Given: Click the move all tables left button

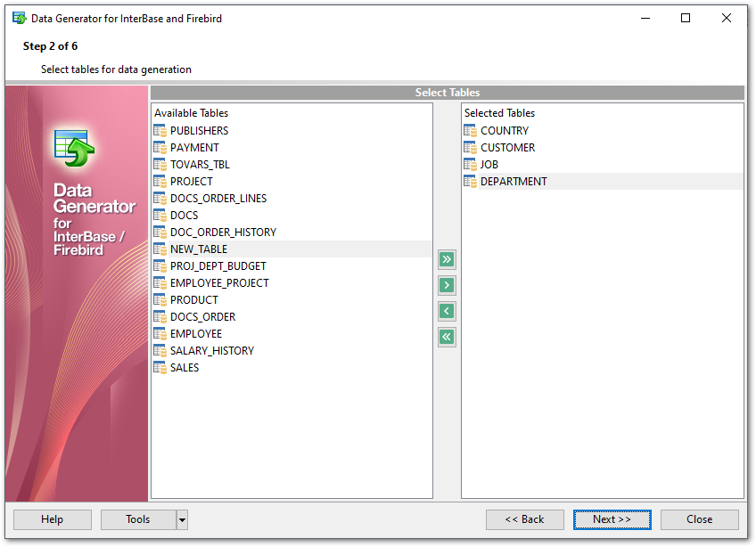Looking at the screenshot, I should (447, 337).
